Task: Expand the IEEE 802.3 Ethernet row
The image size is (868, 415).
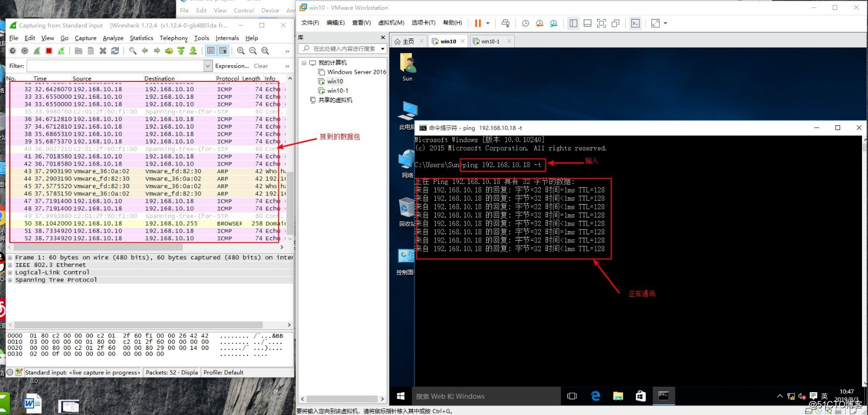Action: (10, 265)
